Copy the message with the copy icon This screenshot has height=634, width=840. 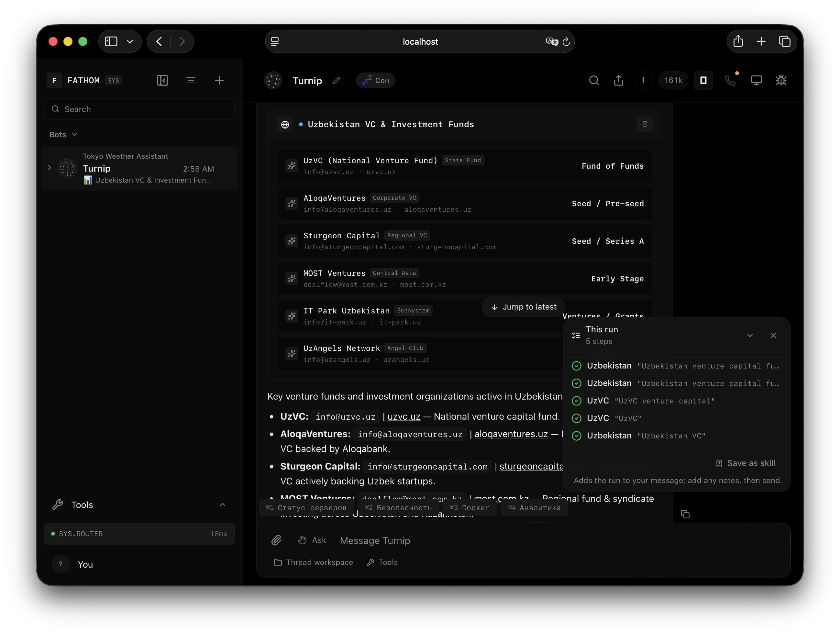click(685, 514)
